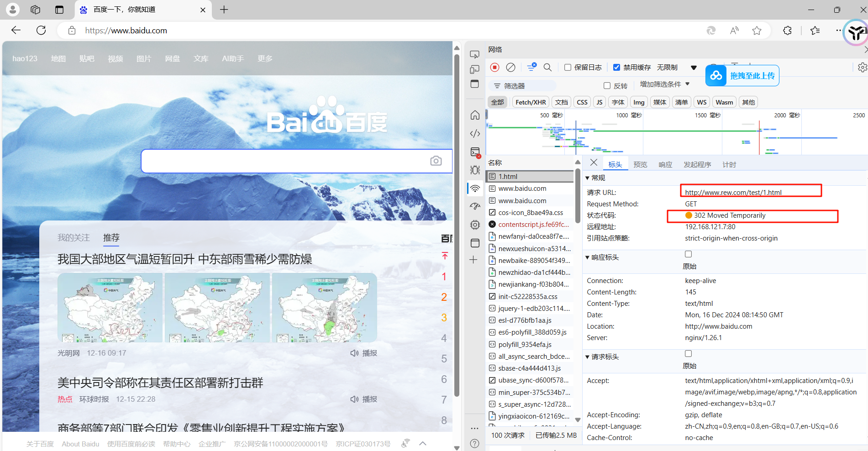Switch to the 计时 tab
The image size is (868, 451).
point(729,165)
